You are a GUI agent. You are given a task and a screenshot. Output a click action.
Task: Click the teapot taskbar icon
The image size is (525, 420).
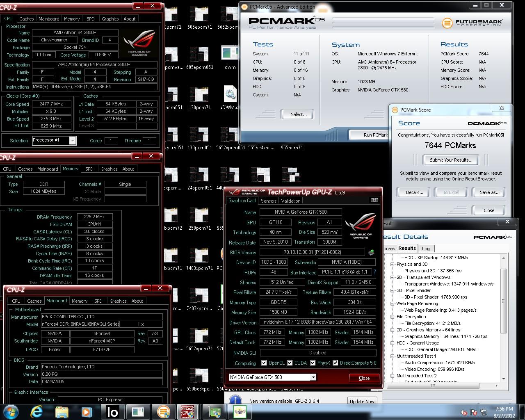click(240, 411)
